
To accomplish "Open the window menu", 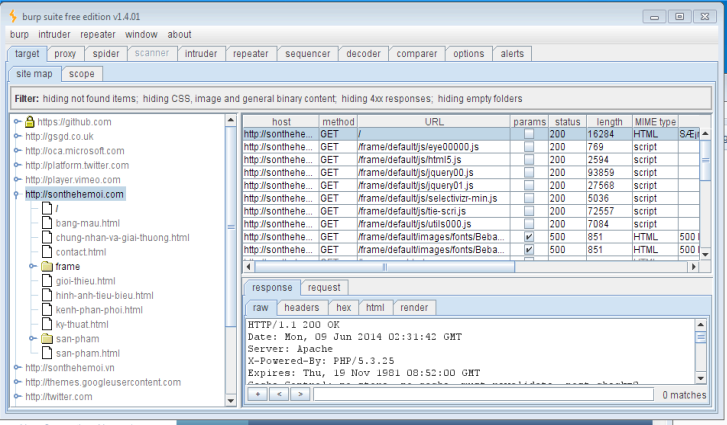I will [141, 34].
